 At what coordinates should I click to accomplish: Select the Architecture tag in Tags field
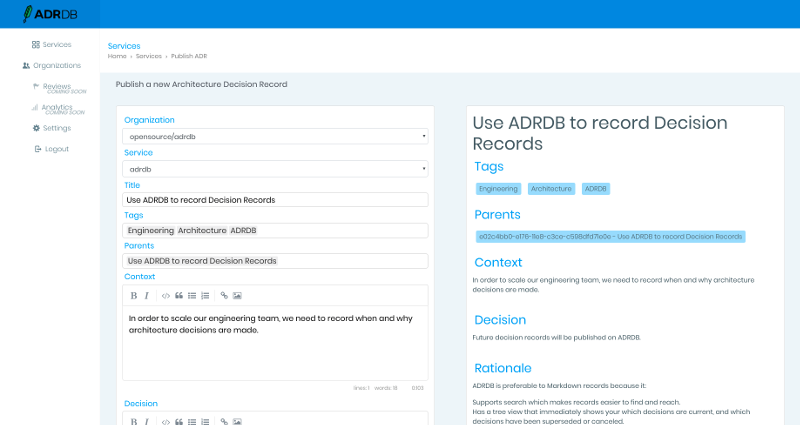coord(202,231)
